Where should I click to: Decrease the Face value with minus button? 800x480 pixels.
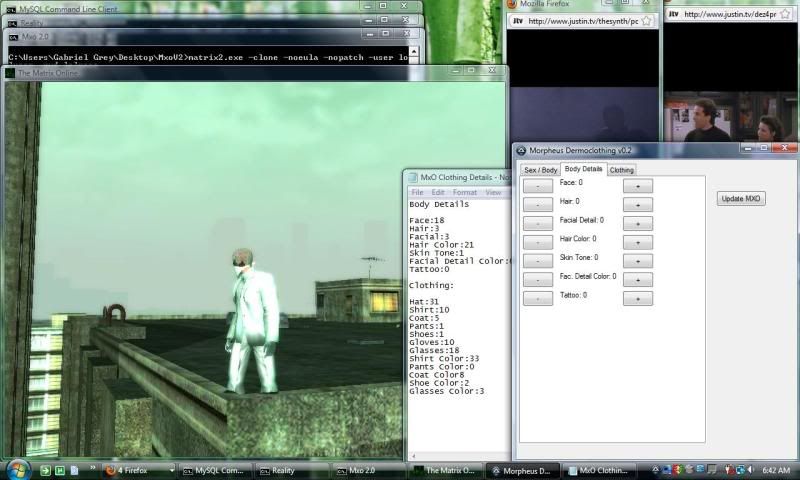[x=538, y=186]
